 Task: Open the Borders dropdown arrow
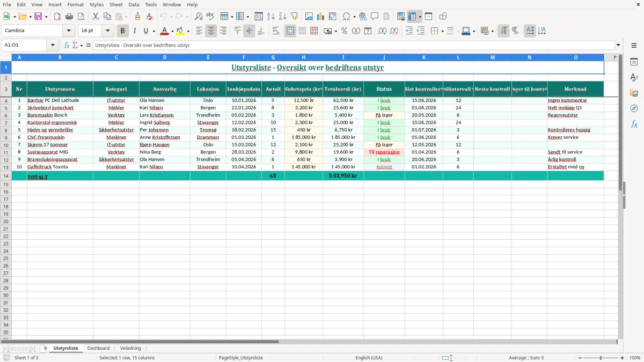pyautogui.click(x=442, y=31)
